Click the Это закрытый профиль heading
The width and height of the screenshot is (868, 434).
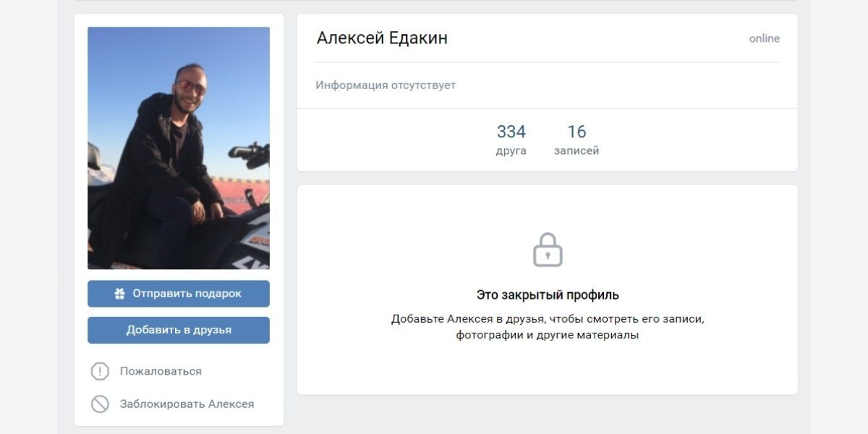coord(548,295)
